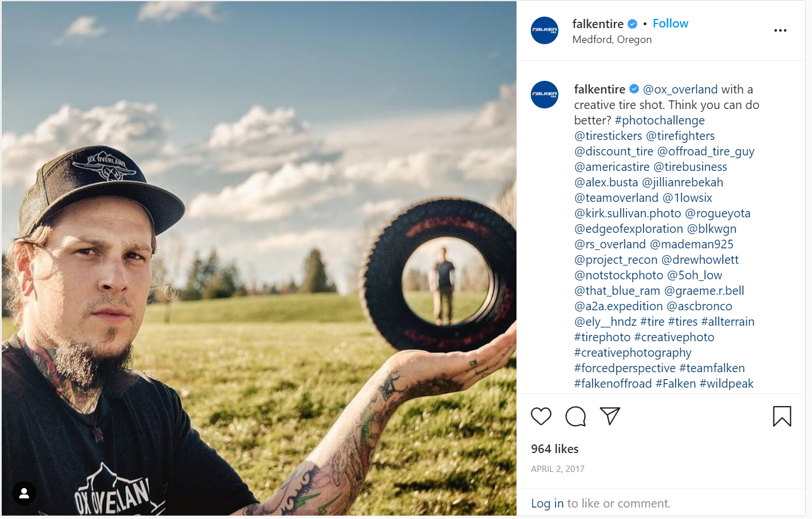
Task: Open the April 2, 2017 timestamp
Action: (x=557, y=469)
